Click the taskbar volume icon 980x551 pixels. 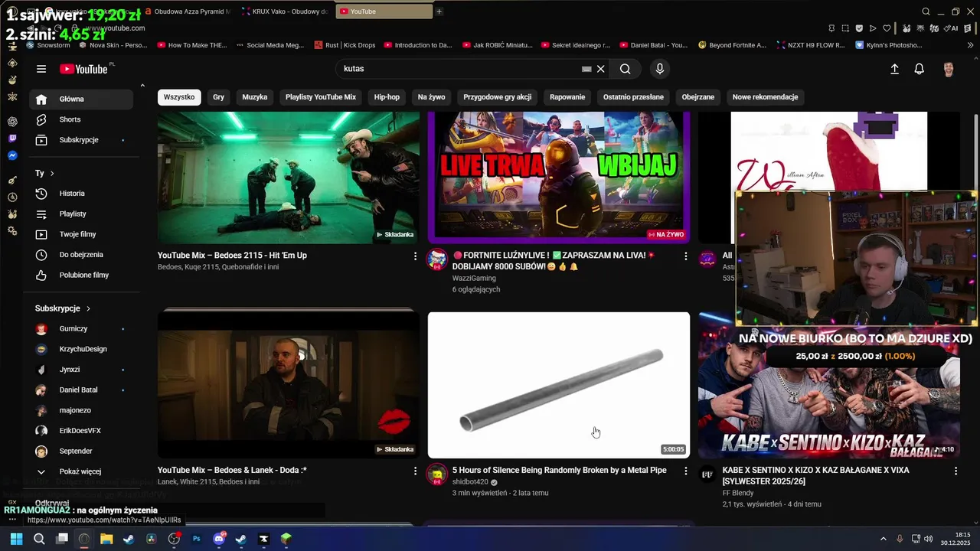928,539
